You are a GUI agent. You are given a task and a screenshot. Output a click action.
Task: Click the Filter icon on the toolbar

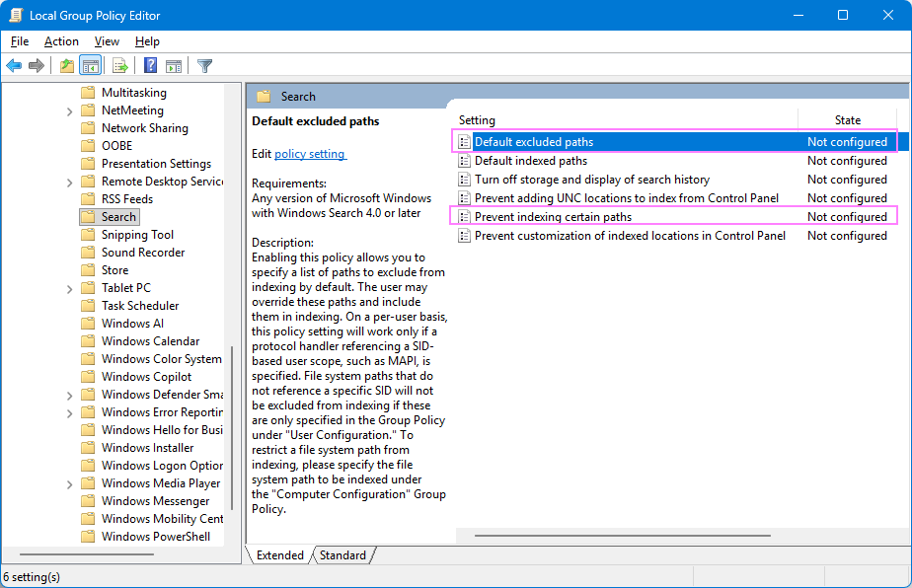point(204,65)
